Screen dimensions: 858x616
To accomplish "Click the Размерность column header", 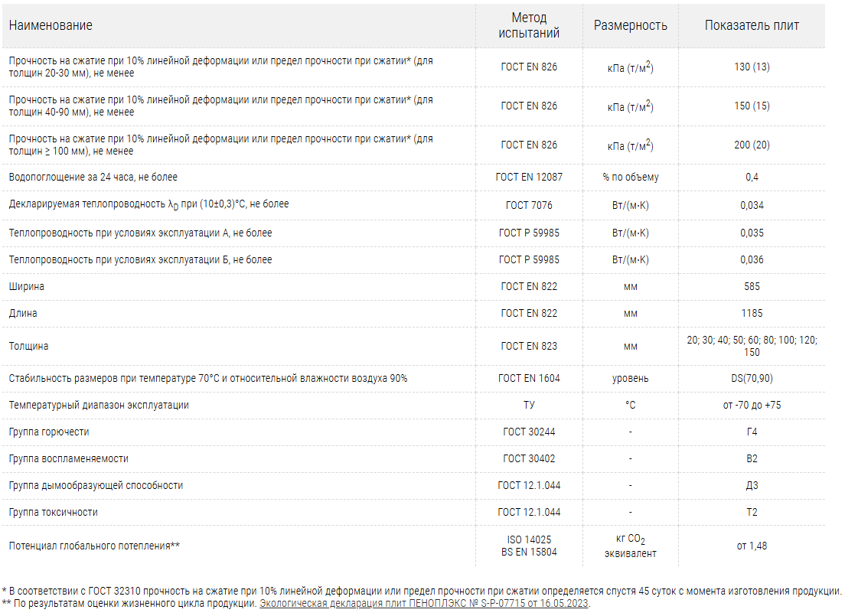I will click(x=630, y=25).
